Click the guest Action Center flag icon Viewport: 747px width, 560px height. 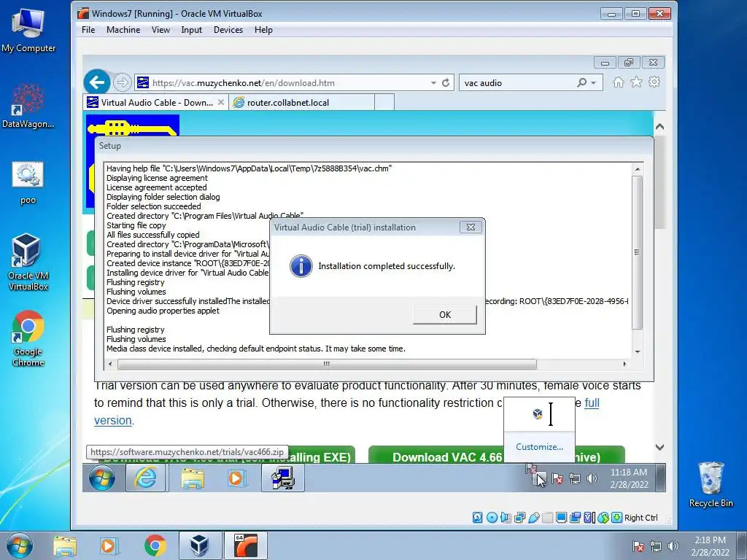pos(557,478)
